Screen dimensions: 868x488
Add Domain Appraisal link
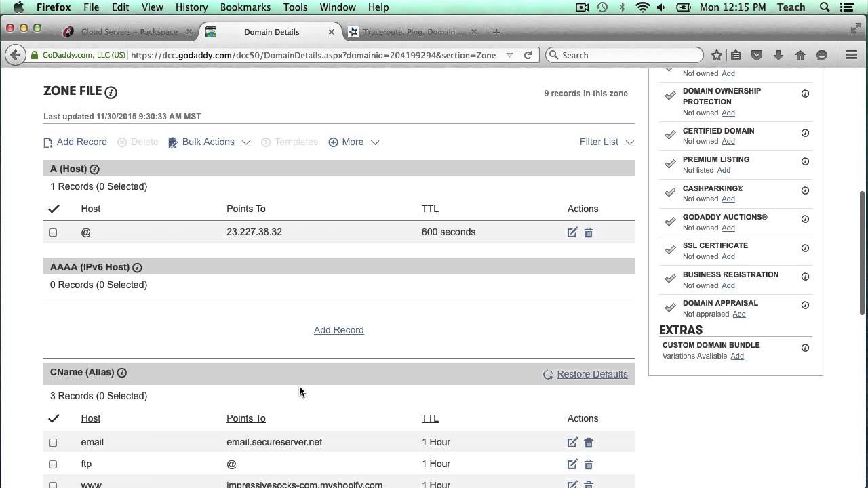(x=739, y=314)
